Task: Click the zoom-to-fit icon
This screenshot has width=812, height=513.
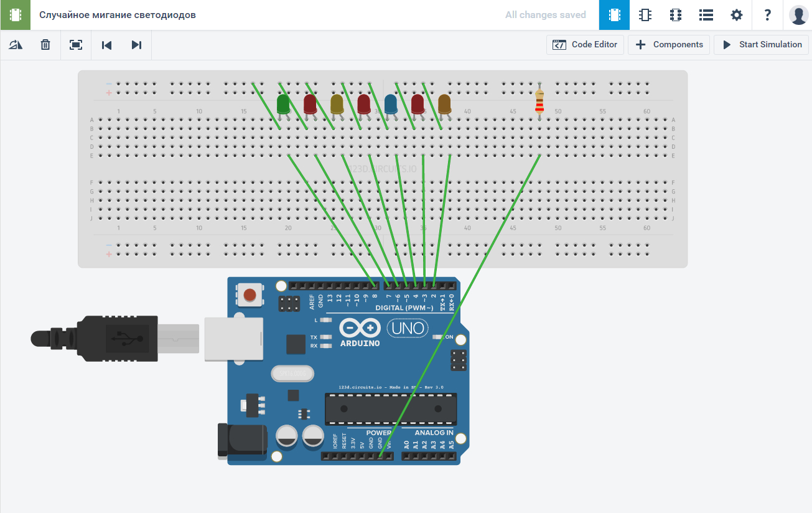Action: click(75, 44)
